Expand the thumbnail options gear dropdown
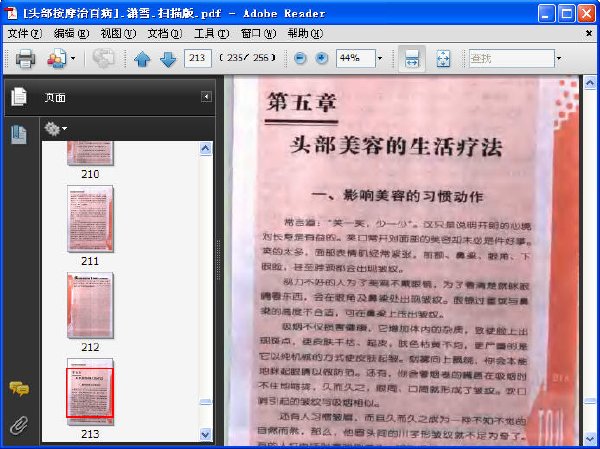600x449 pixels. (x=55, y=129)
